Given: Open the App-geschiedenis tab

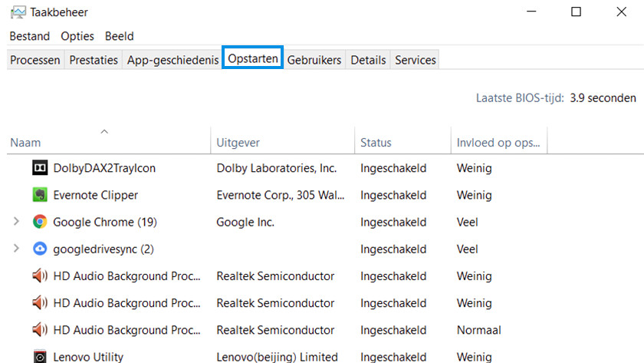Looking at the screenshot, I should [172, 60].
